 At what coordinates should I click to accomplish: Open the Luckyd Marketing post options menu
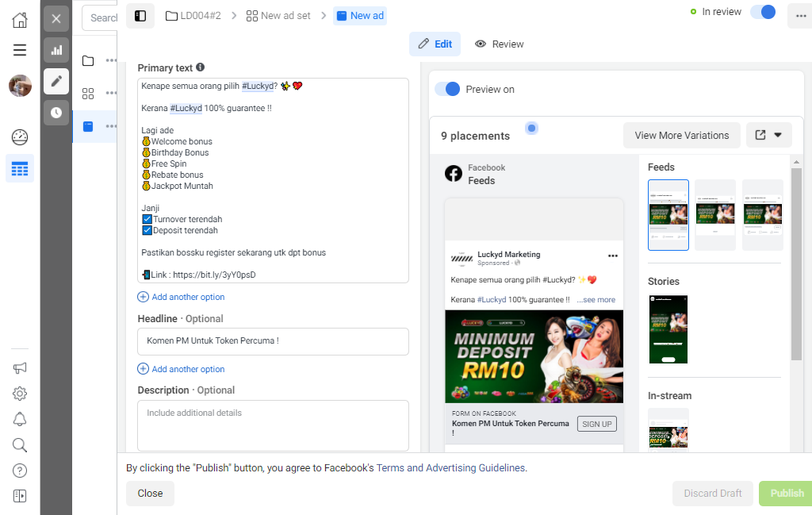click(x=613, y=256)
